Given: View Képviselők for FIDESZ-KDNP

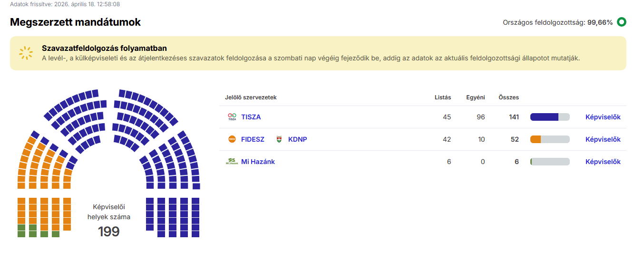Looking at the screenshot, I should click(x=603, y=139).
